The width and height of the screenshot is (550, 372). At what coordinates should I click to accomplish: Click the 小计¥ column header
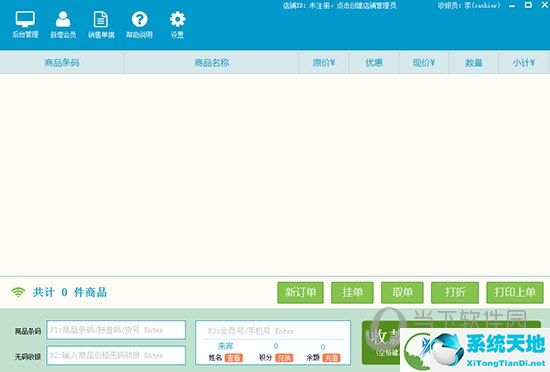524,63
